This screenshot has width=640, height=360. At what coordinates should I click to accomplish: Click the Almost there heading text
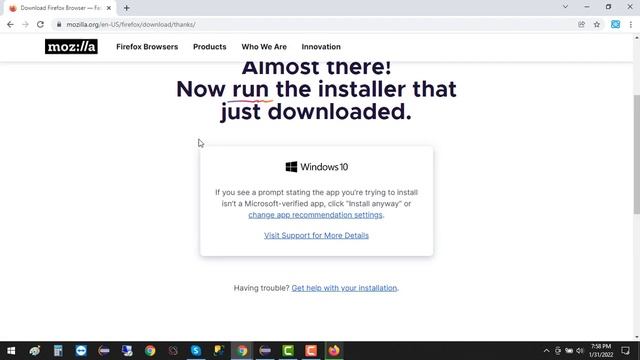(316, 68)
